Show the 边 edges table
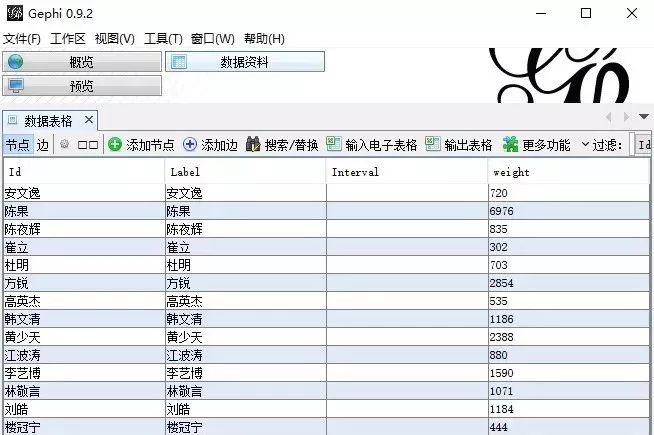The width and height of the screenshot is (654, 435). click(x=43, y=145)
